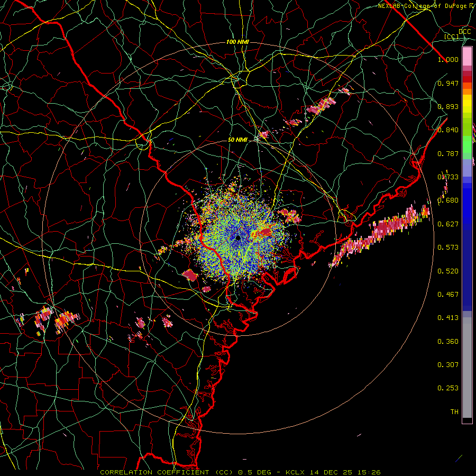Pick the lavender segment of the color bar
This screenshot has width=476, height=476.
(467, 168)
